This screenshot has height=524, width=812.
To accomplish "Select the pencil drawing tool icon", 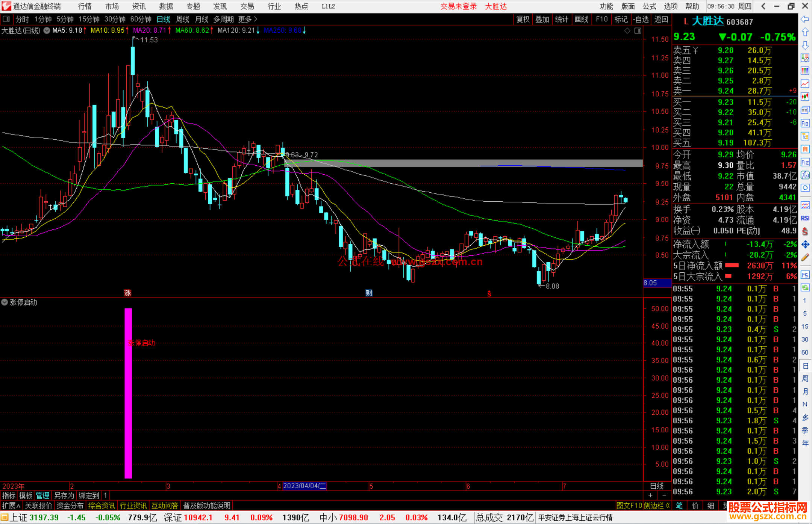I will coord(805,257).
